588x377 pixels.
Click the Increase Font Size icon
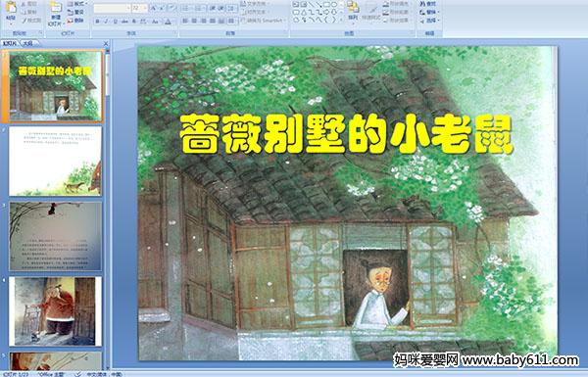tap(154, 8)
